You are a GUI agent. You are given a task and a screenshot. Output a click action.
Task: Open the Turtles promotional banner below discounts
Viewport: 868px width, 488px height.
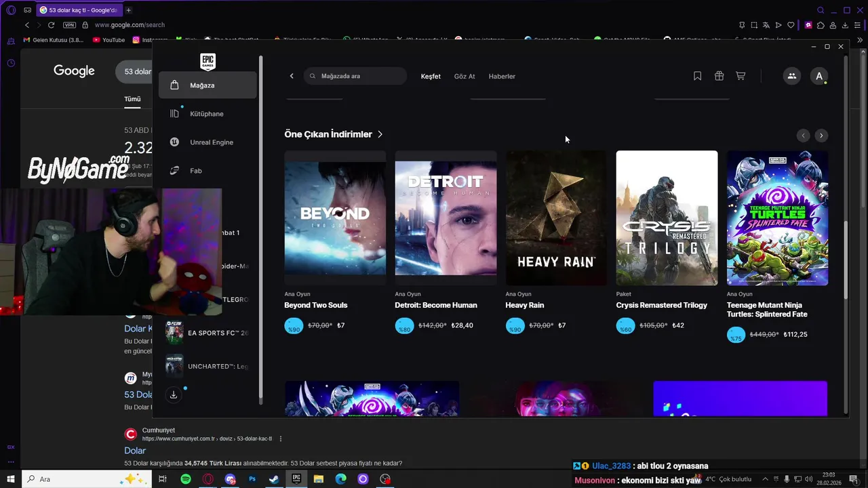(372, 399)
